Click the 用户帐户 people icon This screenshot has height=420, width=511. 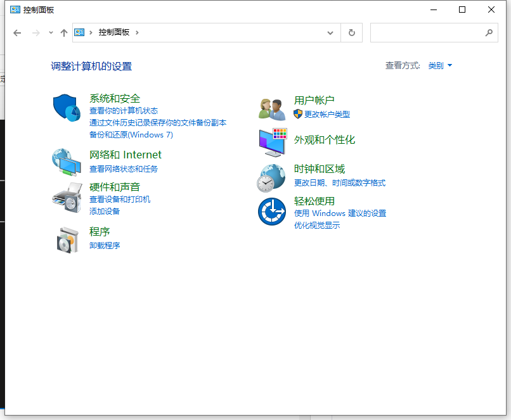(x=271, y=108)
